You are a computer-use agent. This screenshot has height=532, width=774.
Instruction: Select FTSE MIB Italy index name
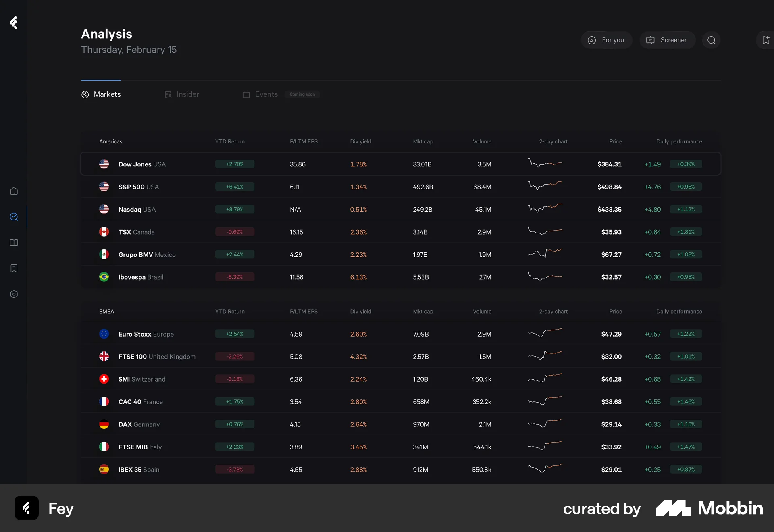point(140,447)
